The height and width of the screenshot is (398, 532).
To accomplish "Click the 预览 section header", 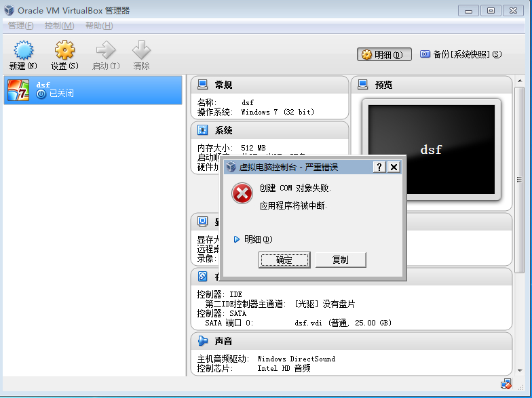I will click(x=432, y=84).
